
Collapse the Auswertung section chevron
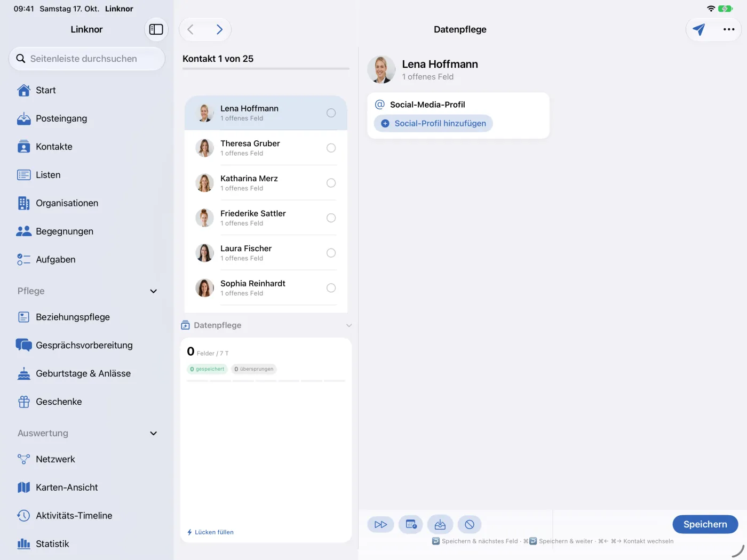[154, 434]
